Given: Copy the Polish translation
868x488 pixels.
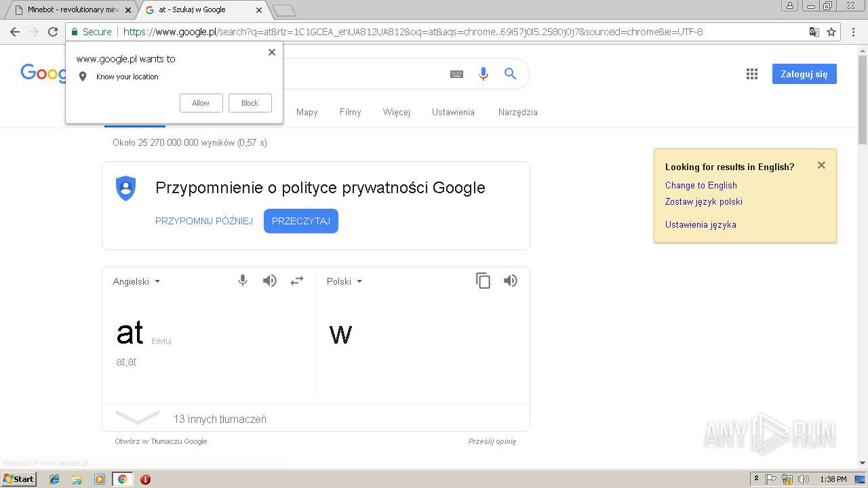Looking at the screenshot, I should coord(484,281).
